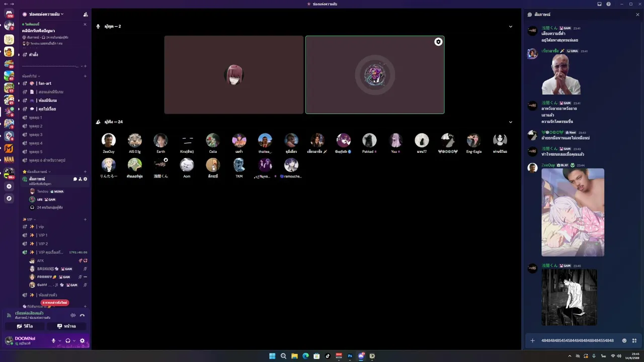Screen dimensions: 644x362
Task: Select audience member Aom
Action: (x=187, y=168)
